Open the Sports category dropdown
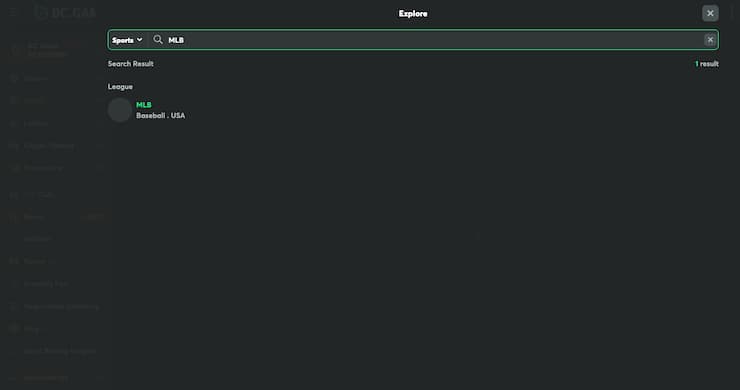 click(x=127, y=40)
